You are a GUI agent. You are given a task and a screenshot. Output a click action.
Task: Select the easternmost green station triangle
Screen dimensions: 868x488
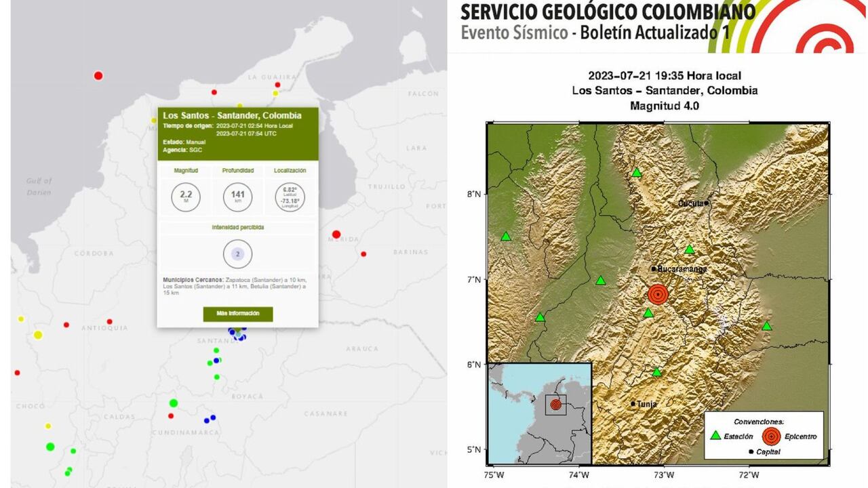[766, 326]
